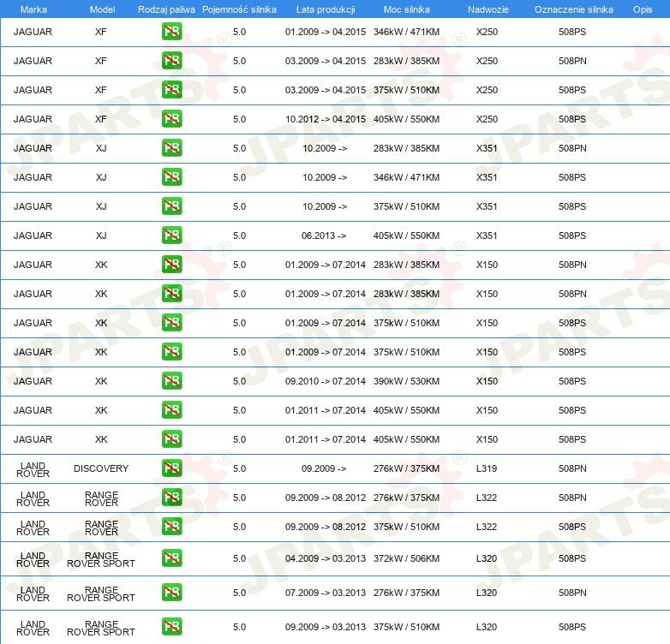Select the 390kW / 530KM power cell
The height and width of the screenshot is (644, 670).
coord(406,381)
